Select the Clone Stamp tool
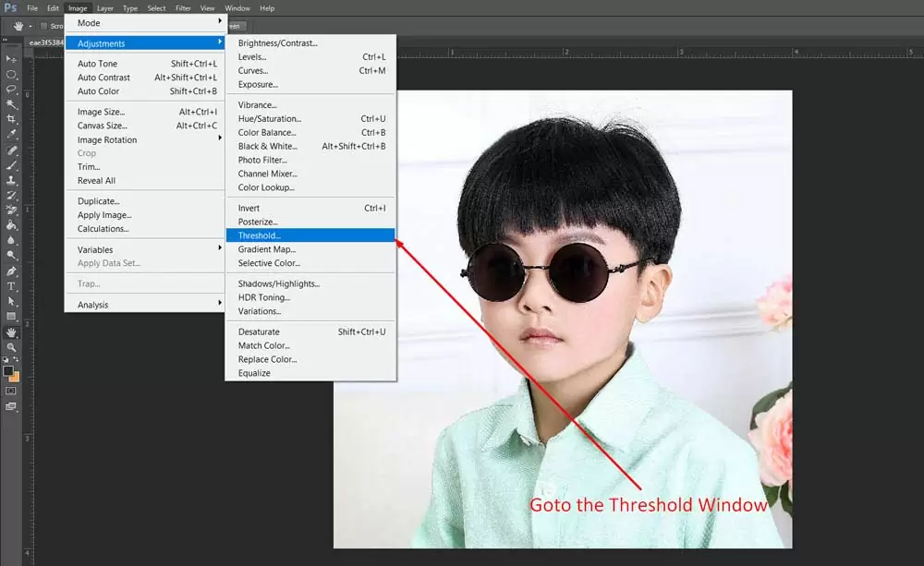This screenshot has height=566, width=924. click(x=11, y=180)
